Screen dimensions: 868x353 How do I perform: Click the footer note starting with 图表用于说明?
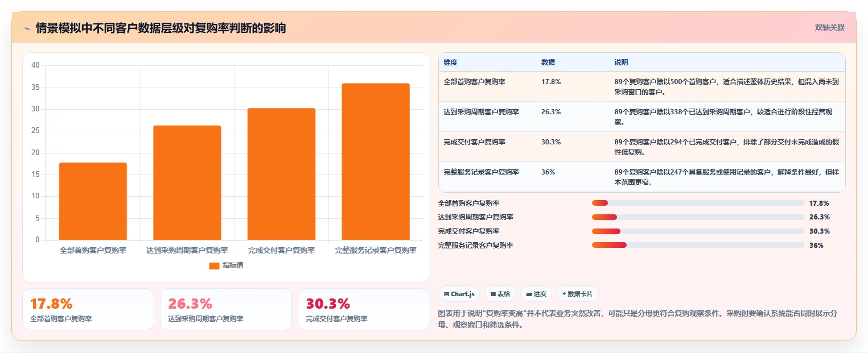point(637,319)
